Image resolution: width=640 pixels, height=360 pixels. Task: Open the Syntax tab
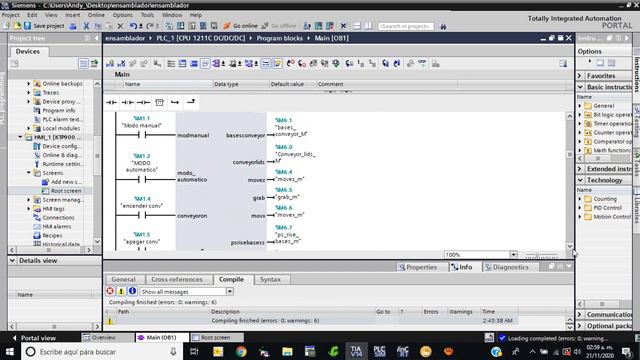(270, 280)
